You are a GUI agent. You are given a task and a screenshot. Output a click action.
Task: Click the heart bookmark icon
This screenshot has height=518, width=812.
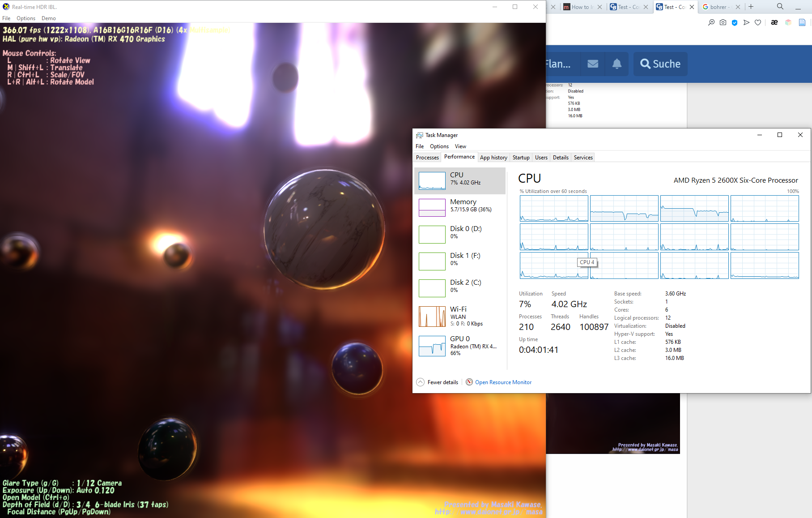coord(758,22)
